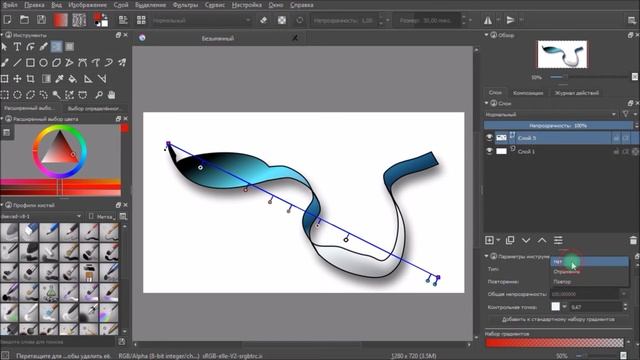The height and width of the screenshot is (360, 640).
Task: Click the control point position field
Action: (596, 307)
